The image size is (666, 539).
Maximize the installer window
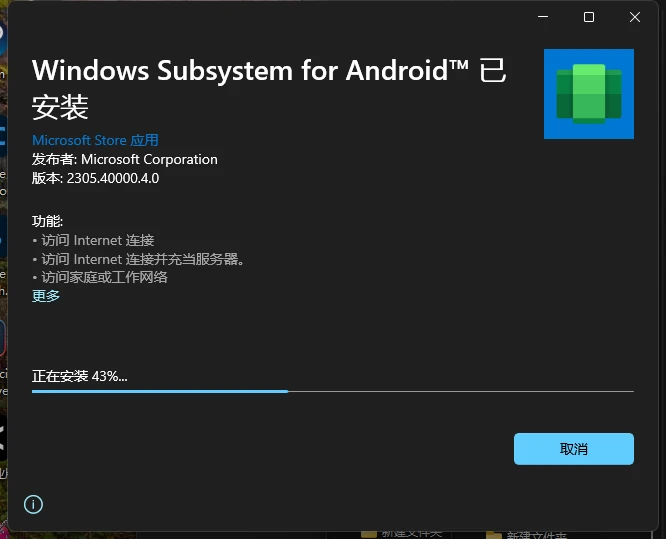(589, 17)
